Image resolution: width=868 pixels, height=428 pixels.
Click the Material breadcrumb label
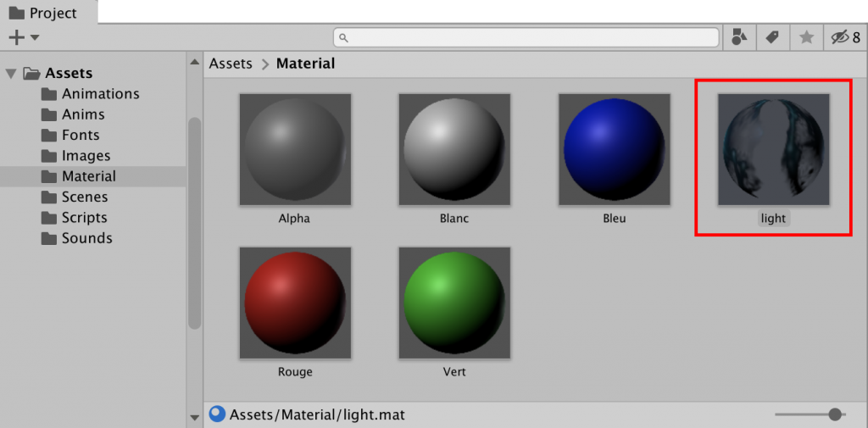pos(305,64)
